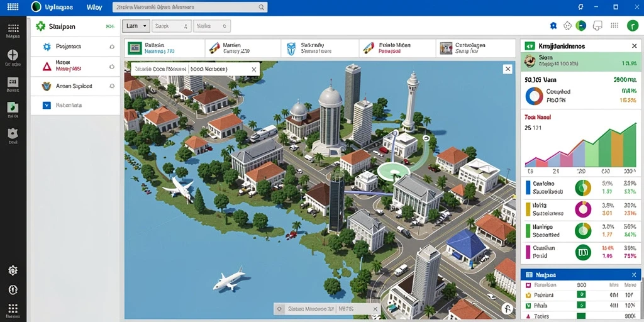
Task: Click the magnifier icon in the search field
Action: point(261,7)
